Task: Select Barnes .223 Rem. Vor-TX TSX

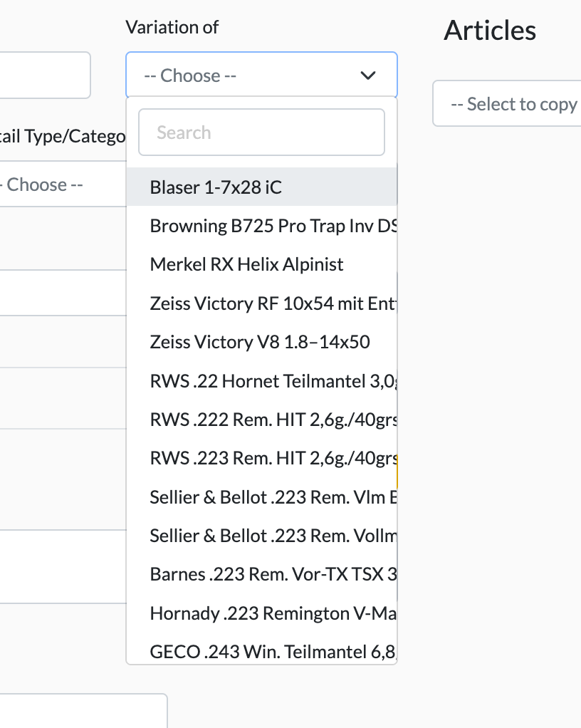Action: pyautogui.click(x=263, y=574)
